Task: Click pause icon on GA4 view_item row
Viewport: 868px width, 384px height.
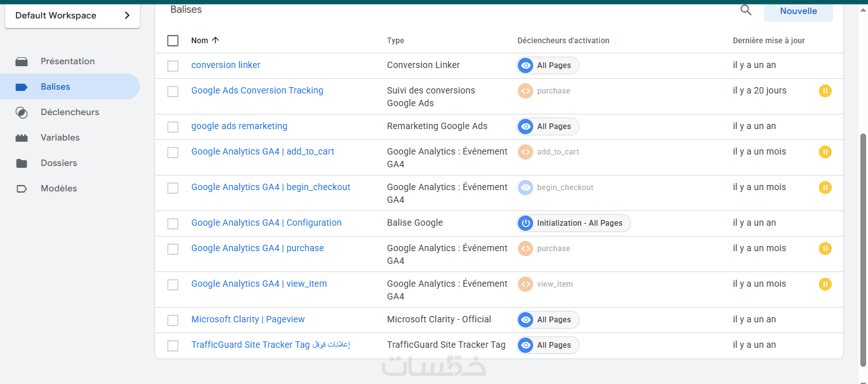Action: (825, 284)
